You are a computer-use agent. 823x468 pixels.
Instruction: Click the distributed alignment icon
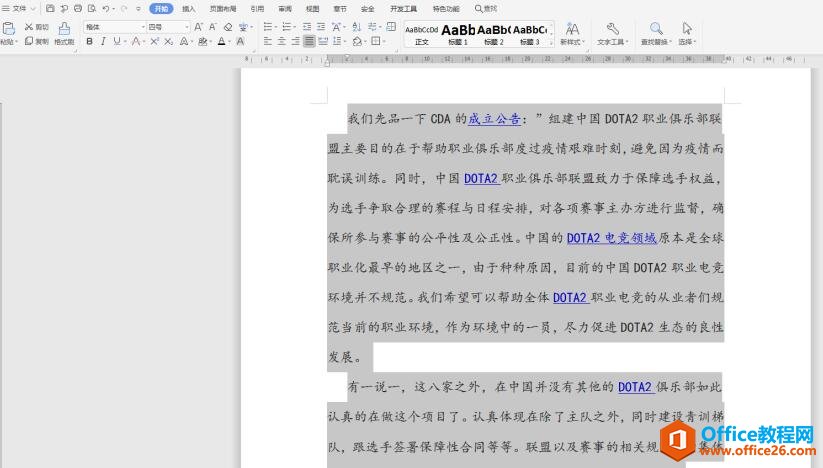tap(323, 41)
